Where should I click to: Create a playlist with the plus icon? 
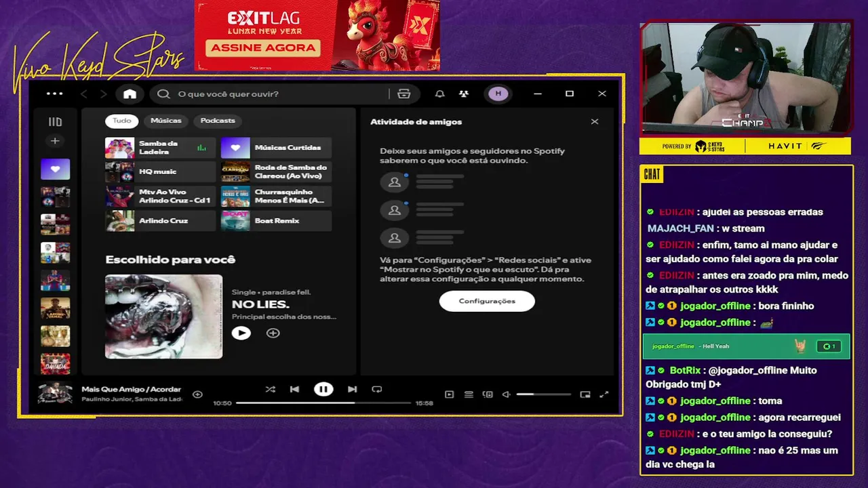pos(55,141)
